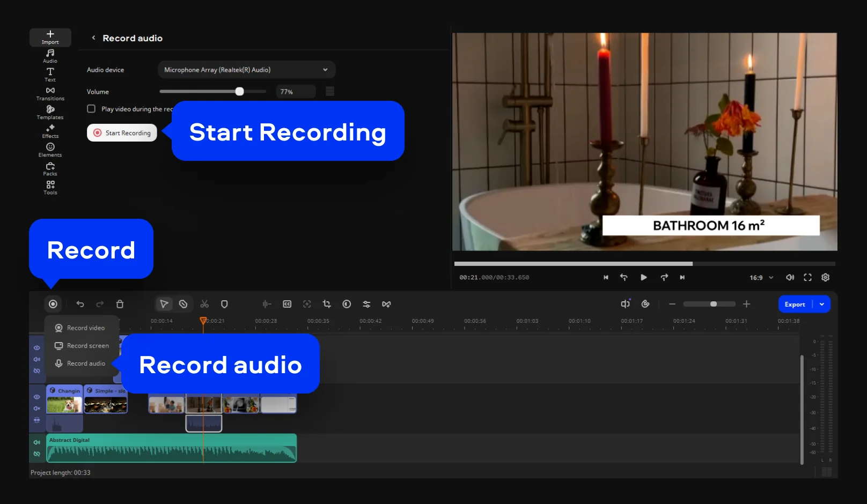This screenshot has width=867, height=504.
Task: Open the Effects sidebar section
Action: coord(50,131)
